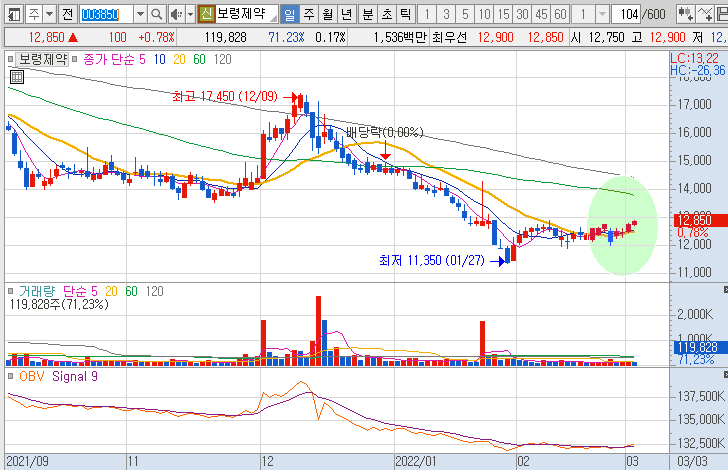Viewport: 728px width, 470px height.
Task: Choose the 5 interval button
Action: pos(465,15)
